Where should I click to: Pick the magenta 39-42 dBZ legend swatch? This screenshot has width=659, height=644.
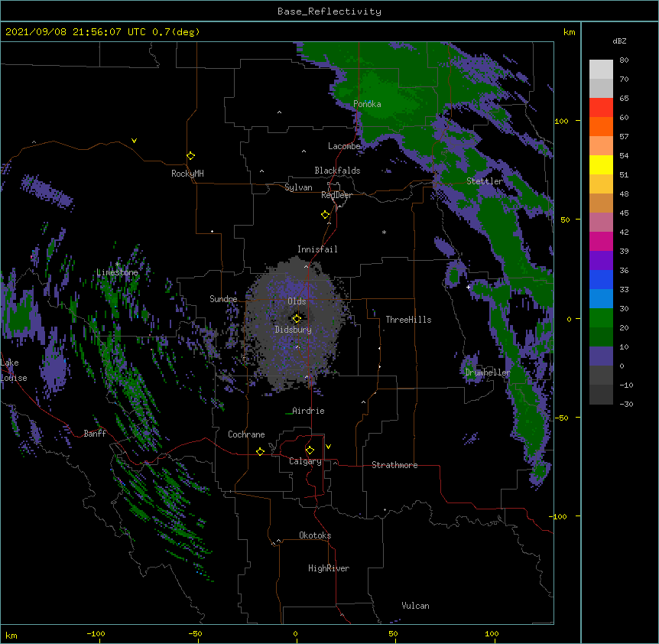tap(601, 241)
